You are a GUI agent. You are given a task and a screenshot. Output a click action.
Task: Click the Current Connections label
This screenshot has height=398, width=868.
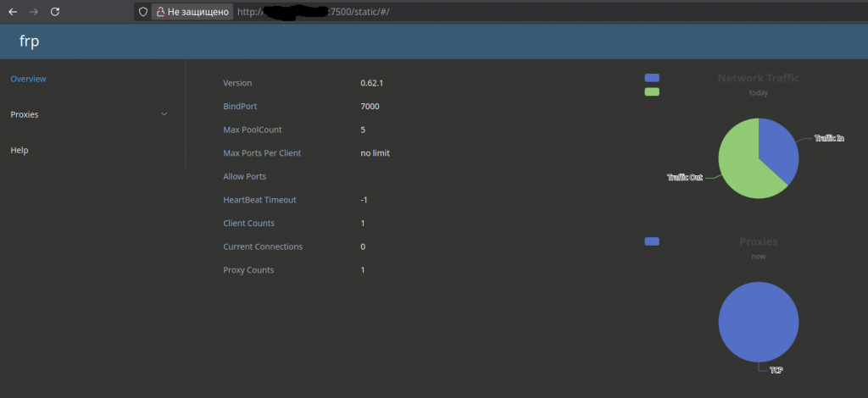click(x=263, y=246)
